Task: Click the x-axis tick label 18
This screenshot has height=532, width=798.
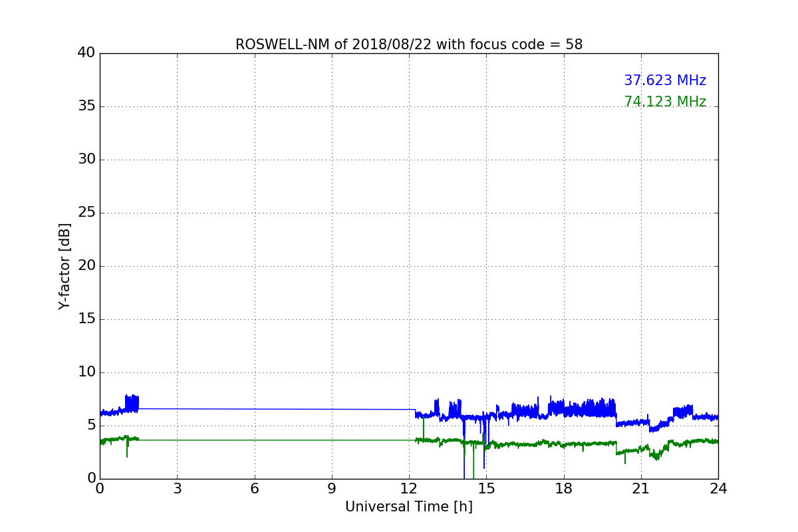Action: point(564,489)
